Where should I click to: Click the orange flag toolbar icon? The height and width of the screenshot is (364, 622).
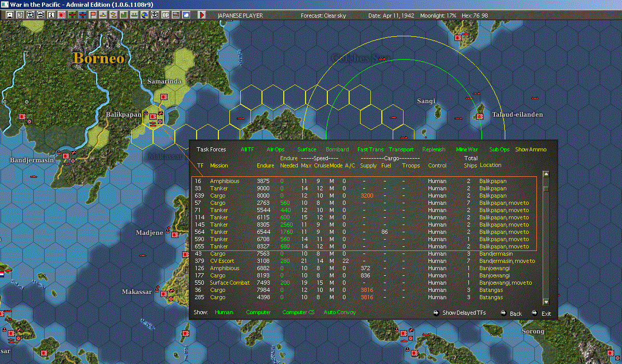(93, 15)
